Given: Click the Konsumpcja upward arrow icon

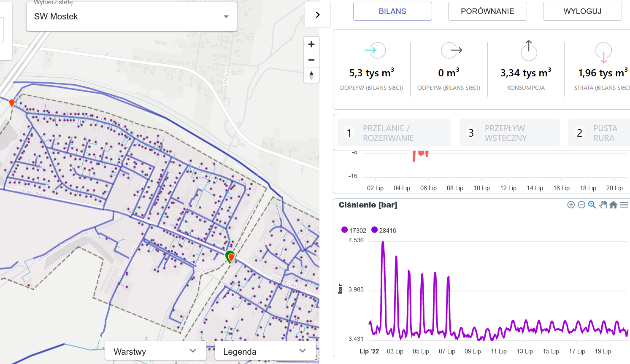Looking at the screenshot, I should click(x=529, y=51).
